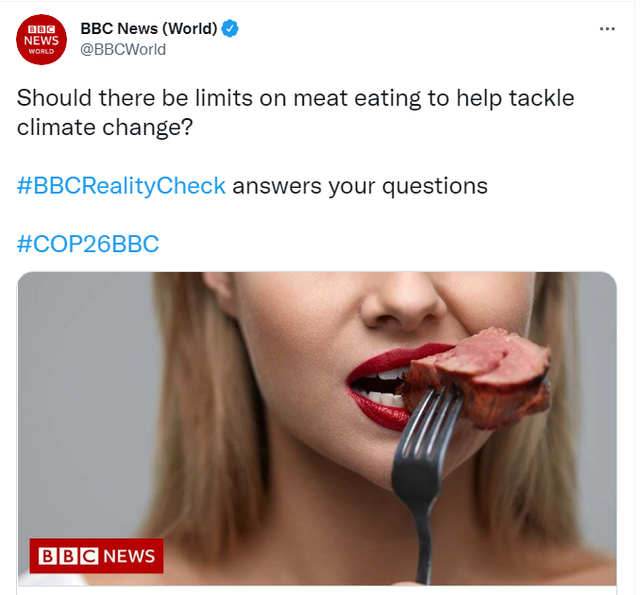Click the tweet's first line about meat eating limits

click(295, 99)
